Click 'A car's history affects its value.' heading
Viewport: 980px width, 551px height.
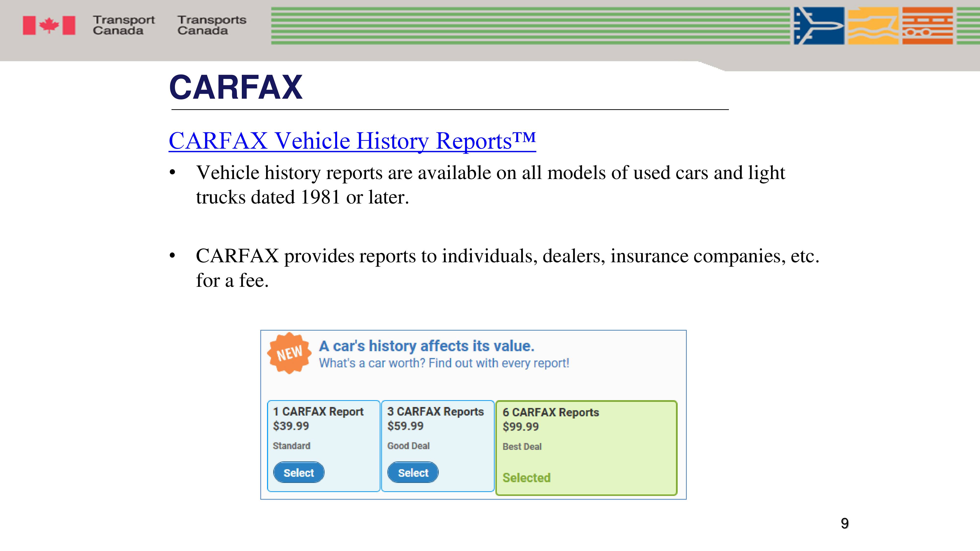(x=427, y=346)
